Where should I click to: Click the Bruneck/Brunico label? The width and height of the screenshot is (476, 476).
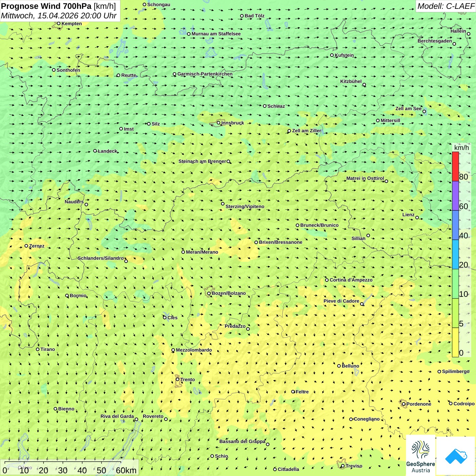click(x=319, y=225)
